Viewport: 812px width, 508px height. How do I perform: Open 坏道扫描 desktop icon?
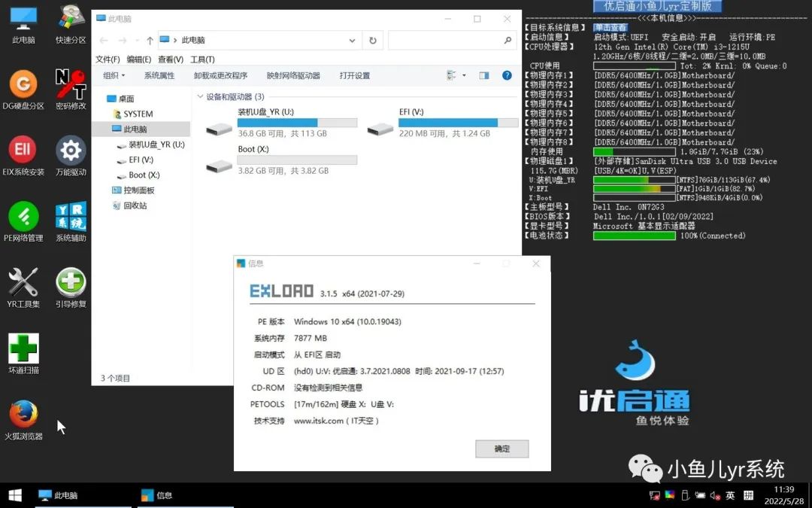23,354
